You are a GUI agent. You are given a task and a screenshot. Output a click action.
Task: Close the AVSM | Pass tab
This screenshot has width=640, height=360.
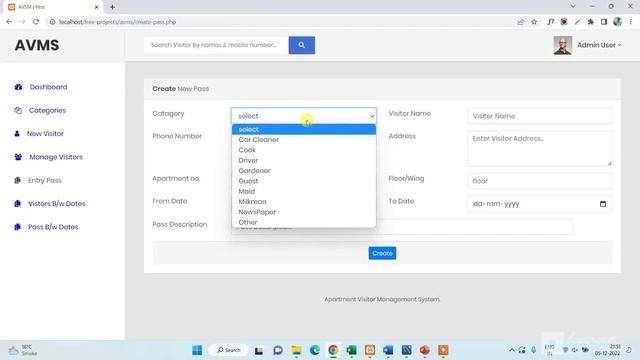(97, 7)
